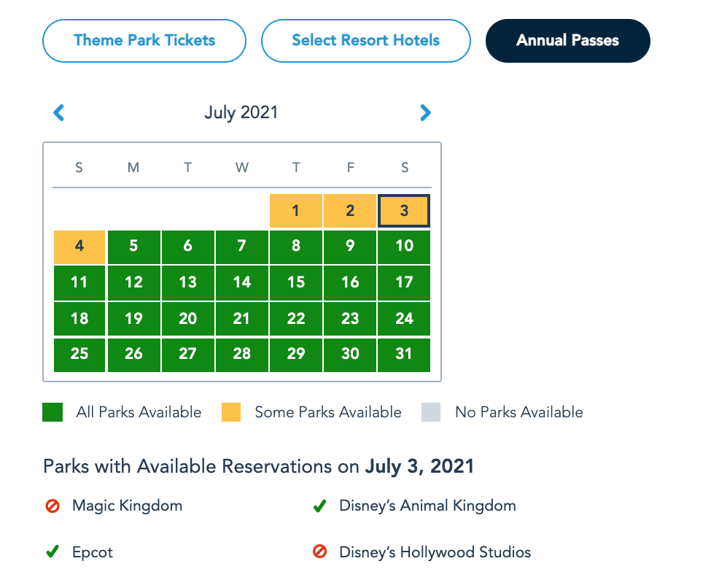Select the highlighted July 3 date
719x588 pixels.
tap(404, 211)
